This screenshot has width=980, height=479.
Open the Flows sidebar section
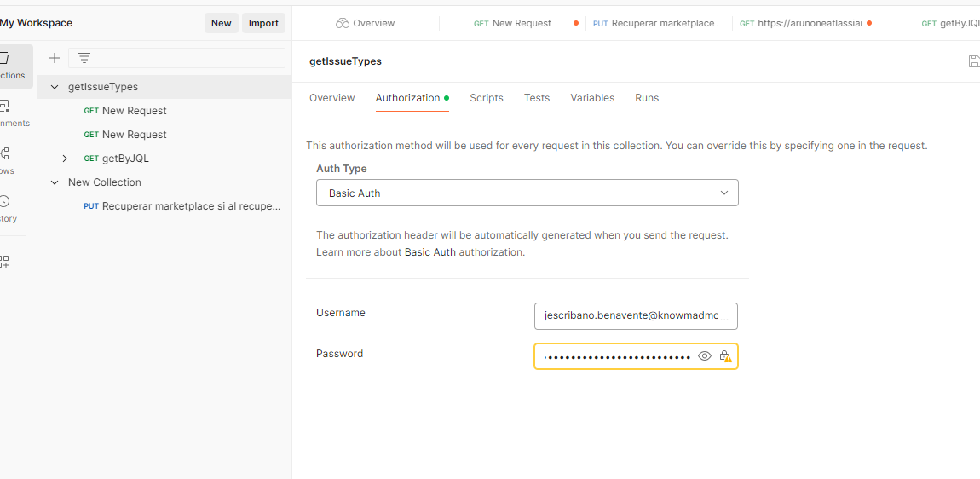coord(8,161)
